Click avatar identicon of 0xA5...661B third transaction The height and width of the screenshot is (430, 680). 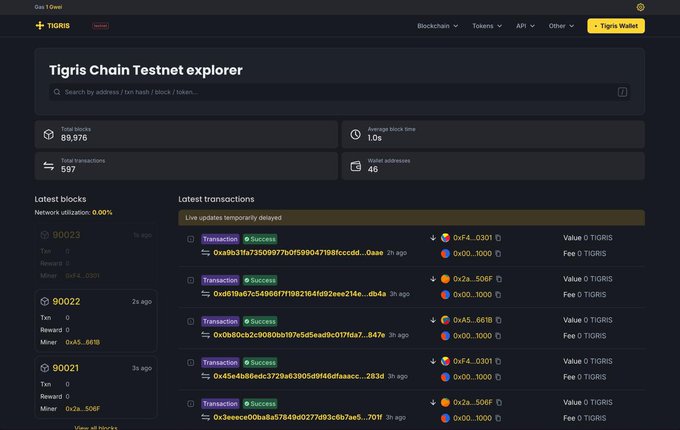tap(445, 320)
